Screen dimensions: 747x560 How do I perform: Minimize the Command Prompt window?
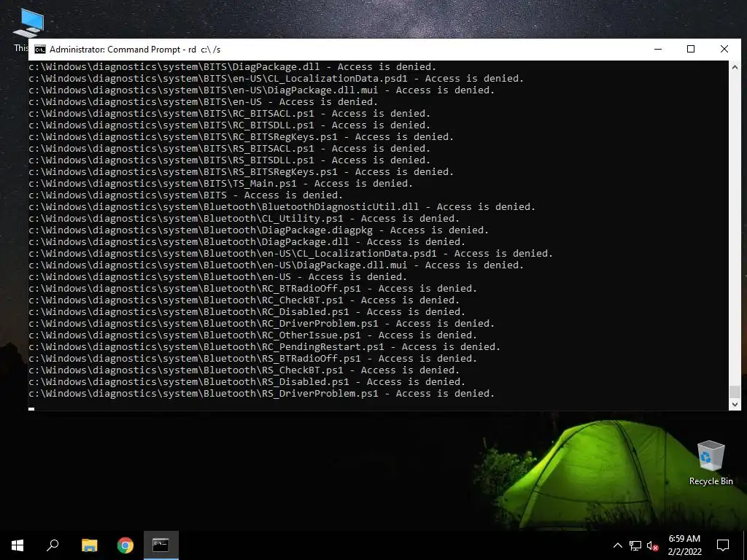coord(658,49)
